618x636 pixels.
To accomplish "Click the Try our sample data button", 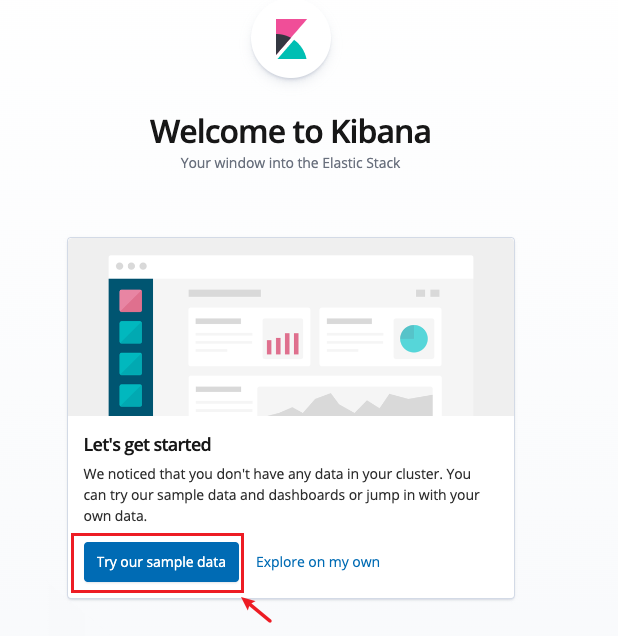I will (x=161, y=562).
